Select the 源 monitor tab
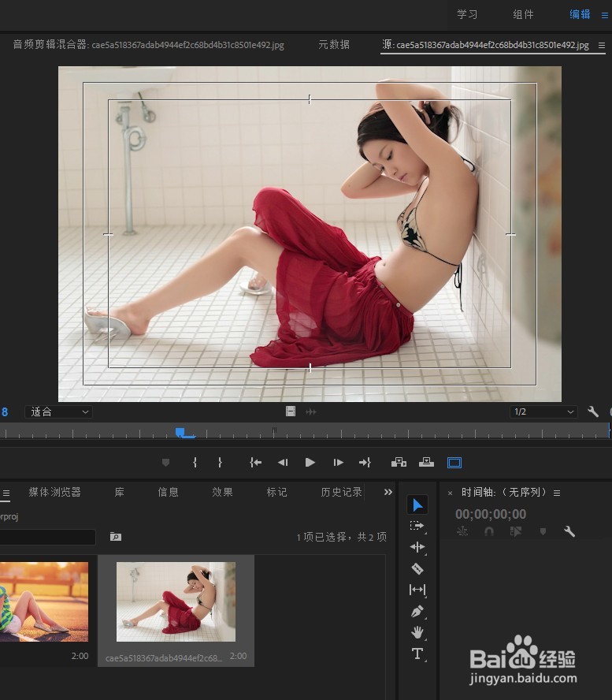Image resolution: width=612 pixels, height=700 pixels. point(485,45)
